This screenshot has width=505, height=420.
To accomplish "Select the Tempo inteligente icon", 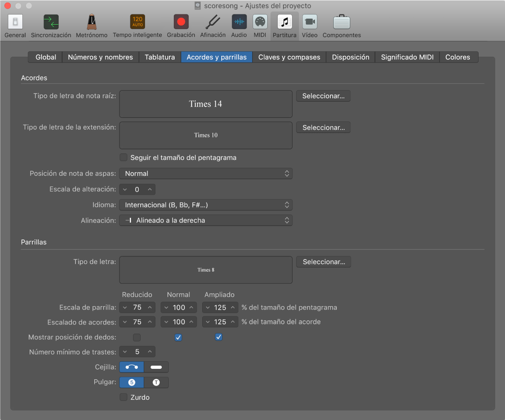I will pyautogui.click(x=137, y=22).
